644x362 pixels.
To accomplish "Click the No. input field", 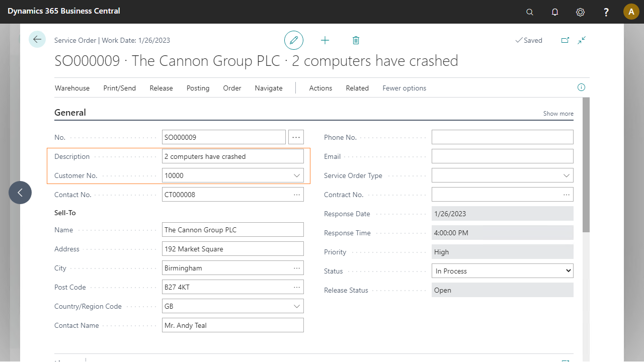I will pyautogui.click(x=224, y=137).
